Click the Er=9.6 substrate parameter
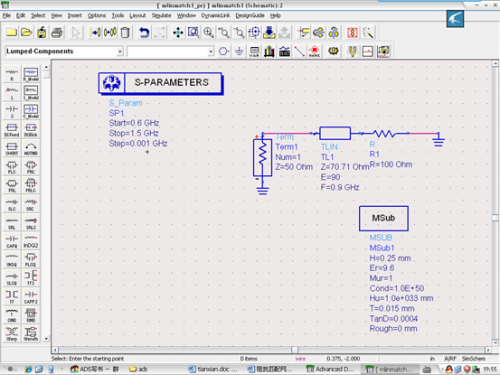 point(382,268)
